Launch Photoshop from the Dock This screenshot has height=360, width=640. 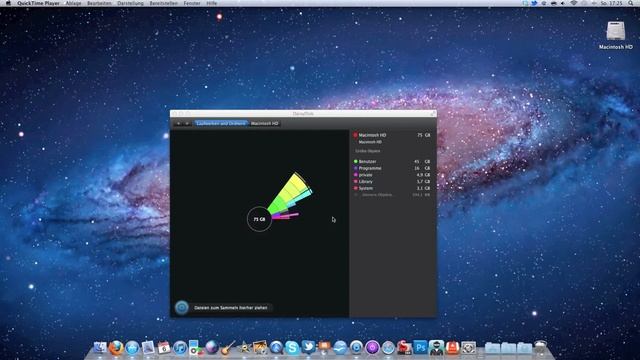[420, 348]
